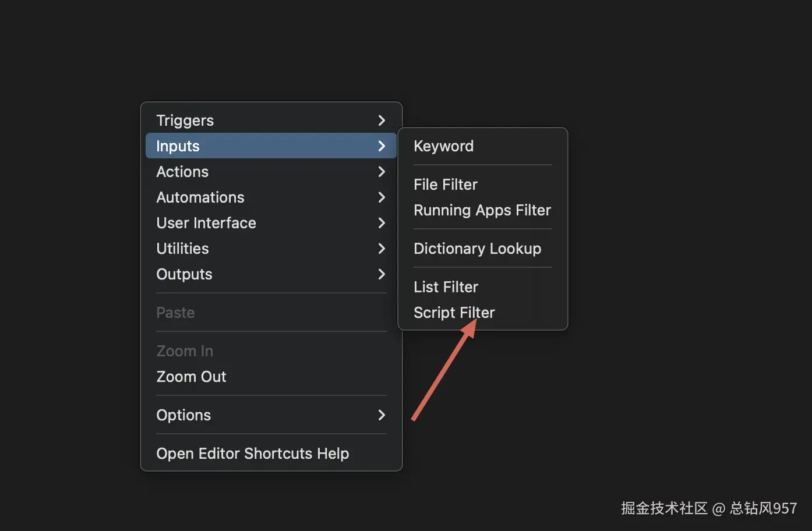Open the Utilities submenu
The height and width of the screenshot is (531, 812).
182,249
